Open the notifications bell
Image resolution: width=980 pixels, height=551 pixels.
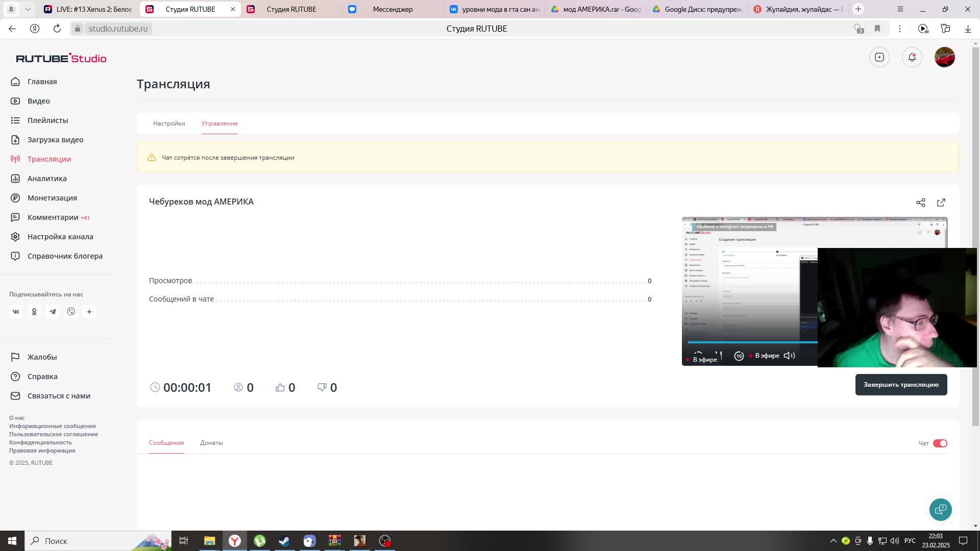tap(912, 57)
